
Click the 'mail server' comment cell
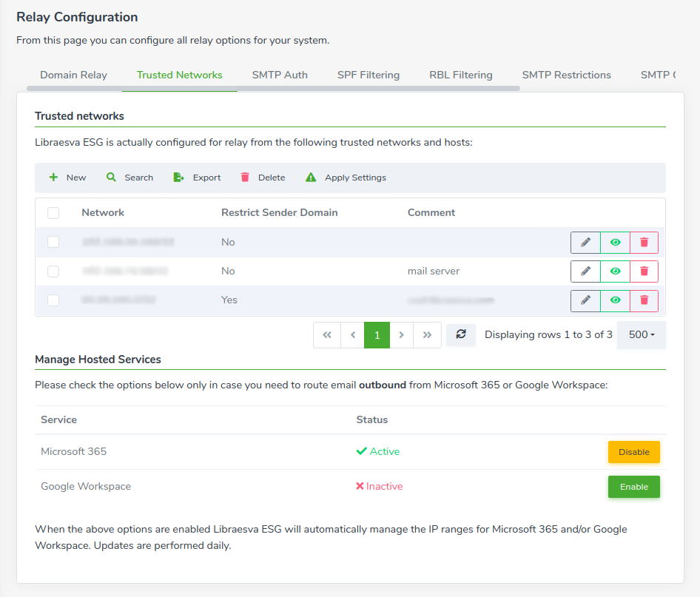pos(434,271)
